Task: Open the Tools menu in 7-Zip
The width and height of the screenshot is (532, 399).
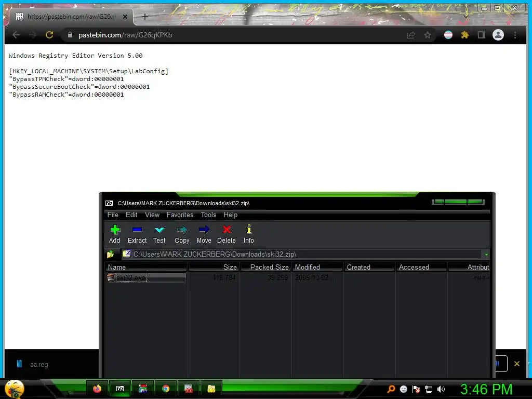Action: (208, 215)
